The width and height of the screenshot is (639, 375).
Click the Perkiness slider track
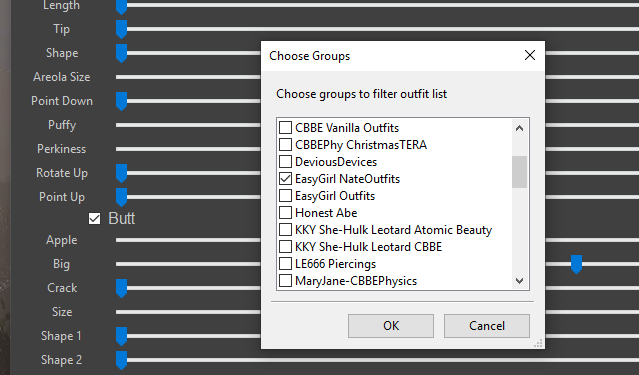pyautogui.click(x=188, y=149)
